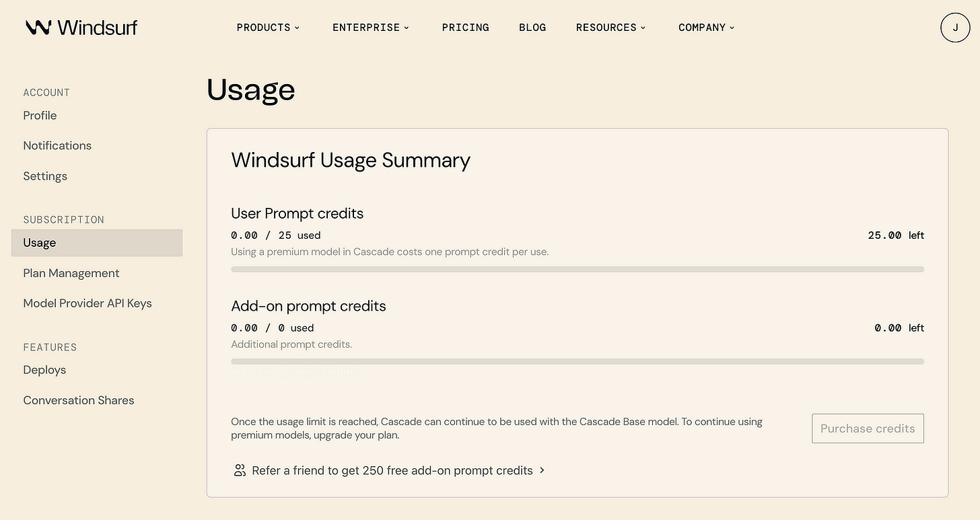Viewport: 980px width, 520px height.
Task: Open the Company dropdown
Action: (705, 28)
